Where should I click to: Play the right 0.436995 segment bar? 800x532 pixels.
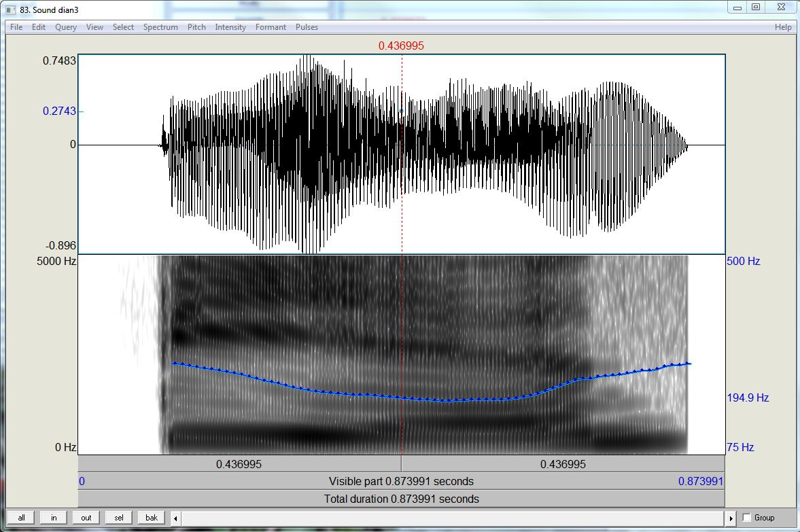(563, 464)
